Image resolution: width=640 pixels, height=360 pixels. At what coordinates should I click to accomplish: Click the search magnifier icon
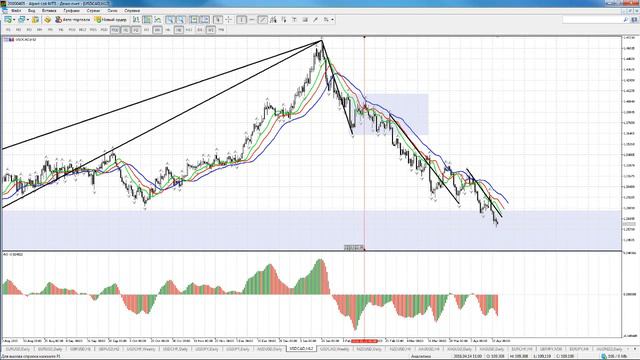(x=626, y=20)
